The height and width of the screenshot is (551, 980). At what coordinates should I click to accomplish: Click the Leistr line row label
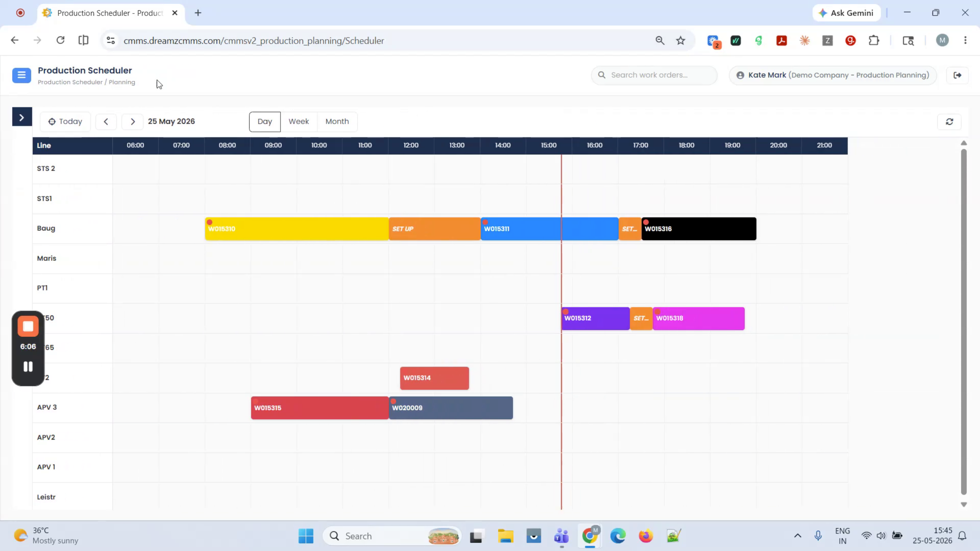click(x=46, y=497)
